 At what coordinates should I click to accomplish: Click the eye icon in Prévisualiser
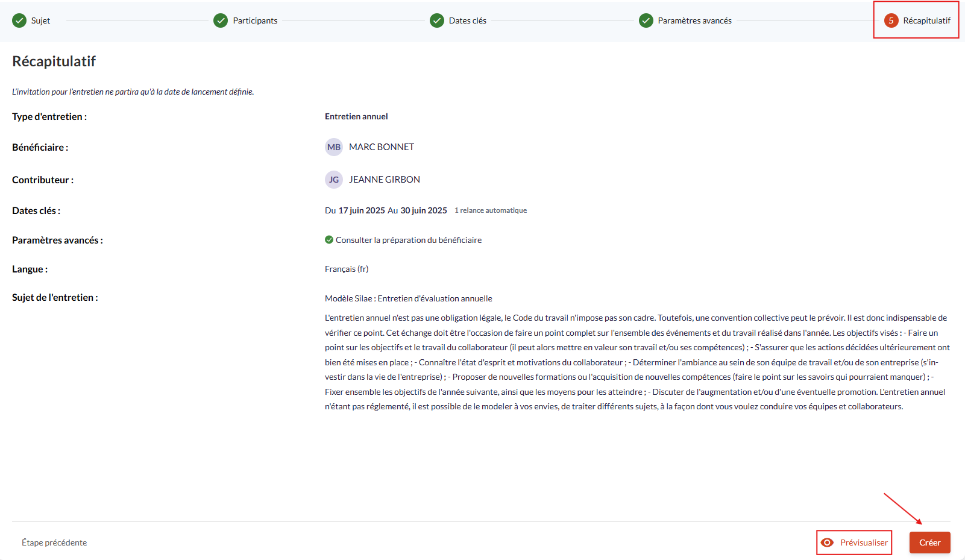click(x=828, y=543)
